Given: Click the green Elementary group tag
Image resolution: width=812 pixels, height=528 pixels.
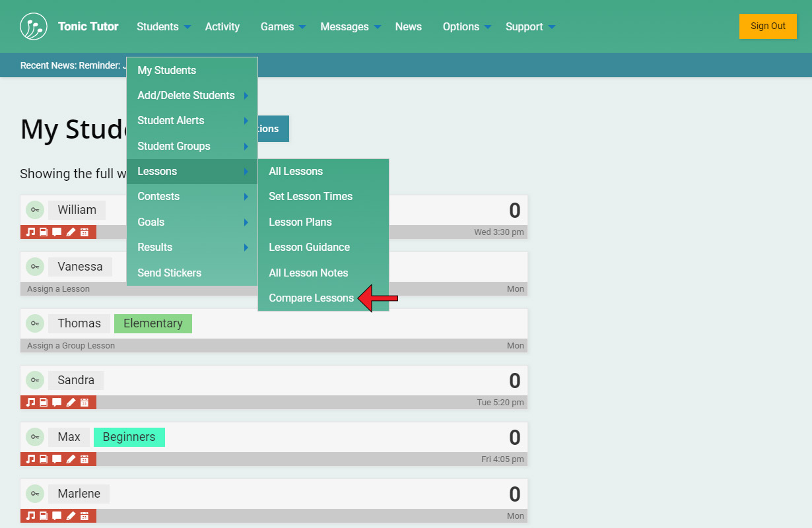Looking at the screenshot, I should click(152, 323).
